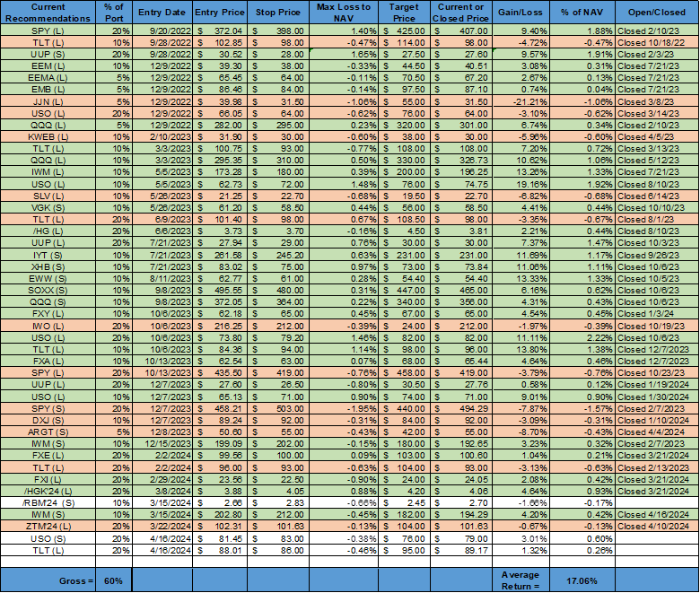Select the '% of NAV' header cell
The image size is (700, 593).
point(582,13)
